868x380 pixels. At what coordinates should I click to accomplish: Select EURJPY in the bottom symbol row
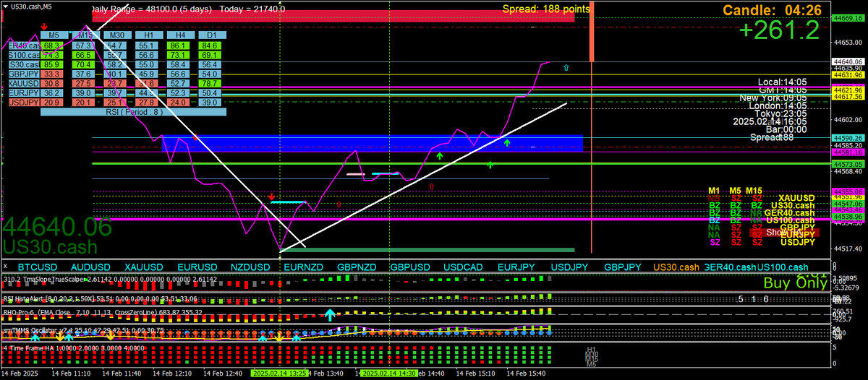[x=516, y=267]
